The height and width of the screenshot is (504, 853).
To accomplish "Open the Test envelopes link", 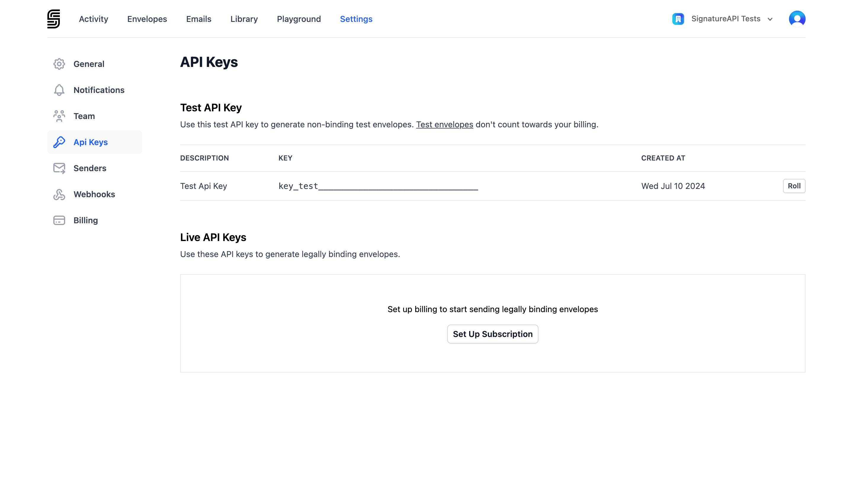I will click(x=444, y=124).
